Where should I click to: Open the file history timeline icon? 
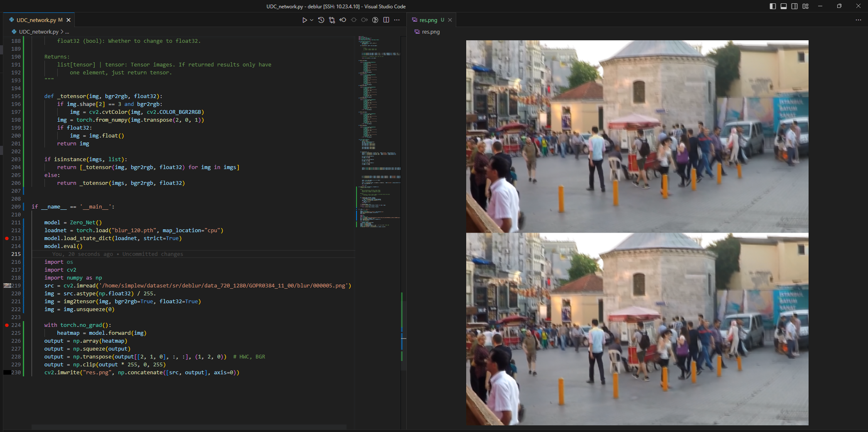[x=320, y=20]
